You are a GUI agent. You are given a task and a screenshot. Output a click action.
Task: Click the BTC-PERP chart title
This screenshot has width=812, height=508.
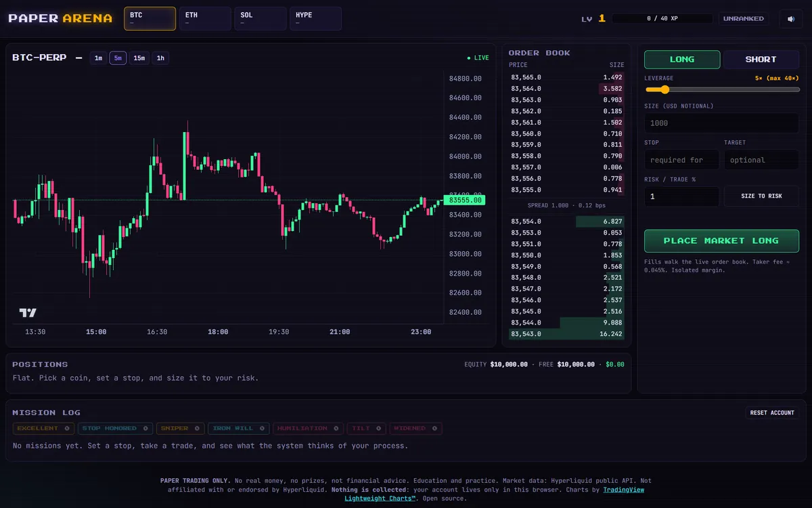coord(39,58)
